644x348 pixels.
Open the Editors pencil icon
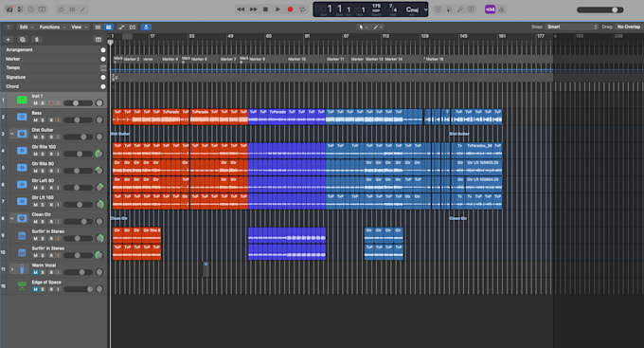tap(82, 9)
